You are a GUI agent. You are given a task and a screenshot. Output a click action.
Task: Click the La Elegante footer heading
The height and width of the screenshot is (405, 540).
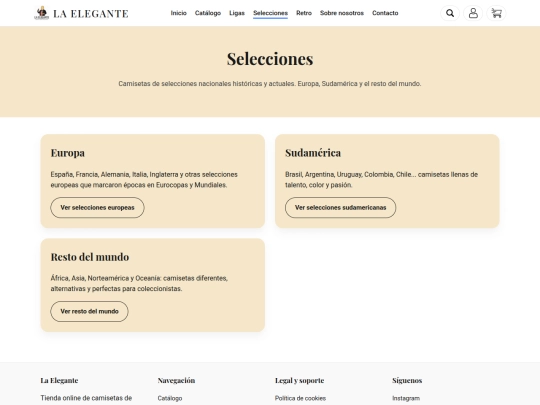point(59,381)
